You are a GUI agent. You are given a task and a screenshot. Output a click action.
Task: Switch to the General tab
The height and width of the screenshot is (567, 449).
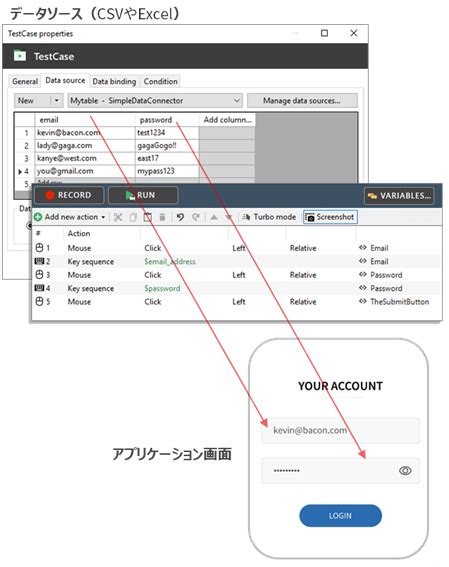(25, 81)
